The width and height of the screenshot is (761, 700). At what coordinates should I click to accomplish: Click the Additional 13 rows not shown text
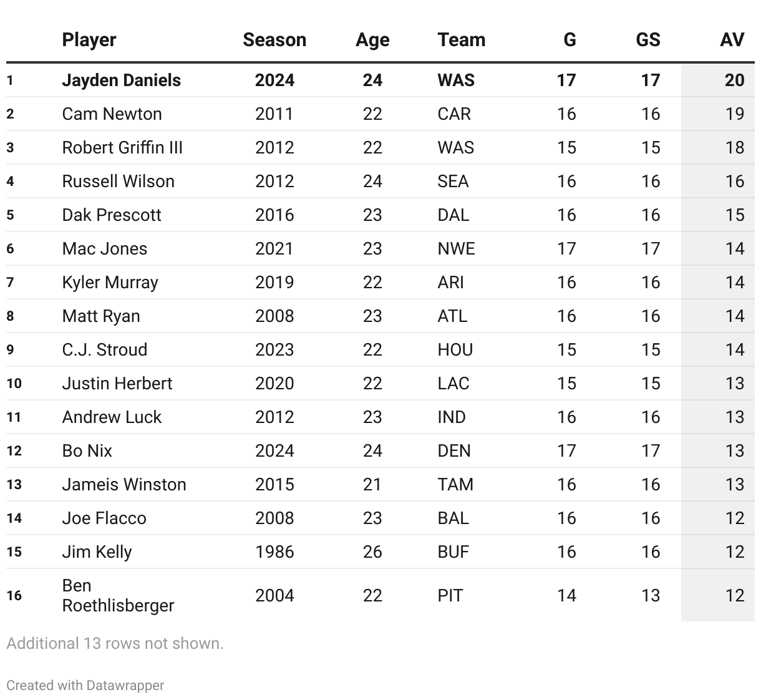[x=115, y=643]
